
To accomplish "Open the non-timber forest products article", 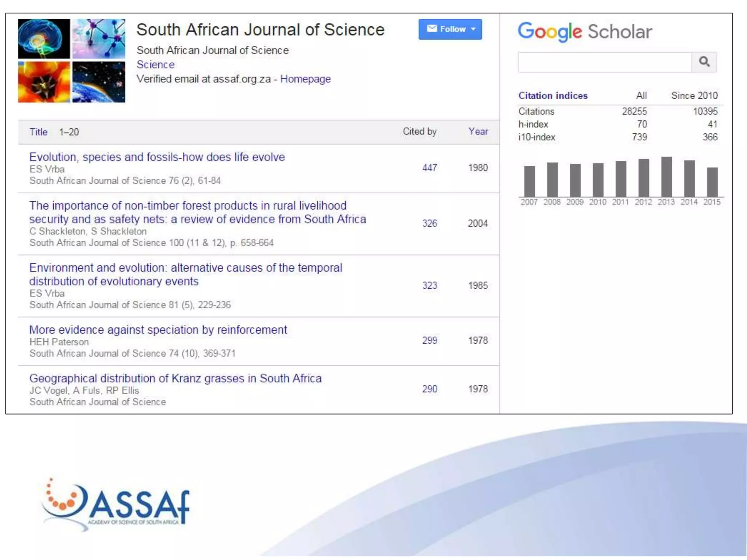I will pos(197,212).
